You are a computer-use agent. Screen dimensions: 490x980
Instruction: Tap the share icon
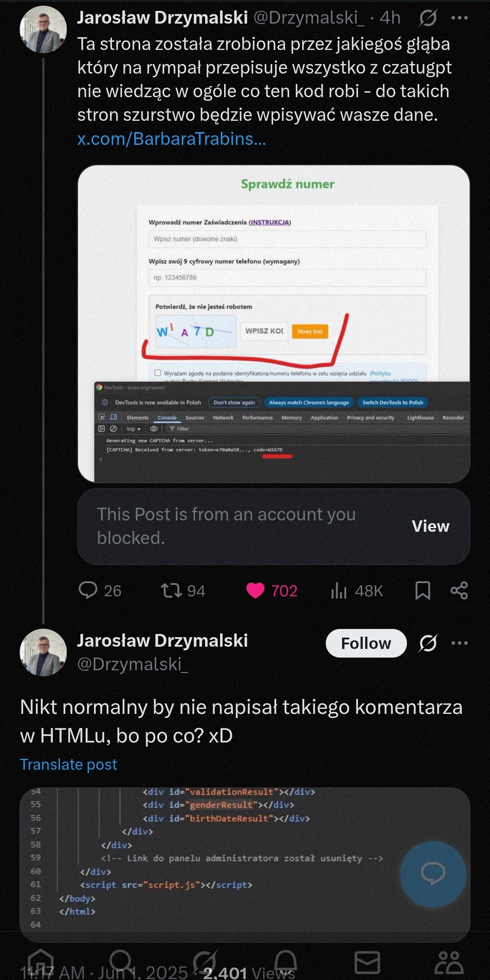coord(459,590)
